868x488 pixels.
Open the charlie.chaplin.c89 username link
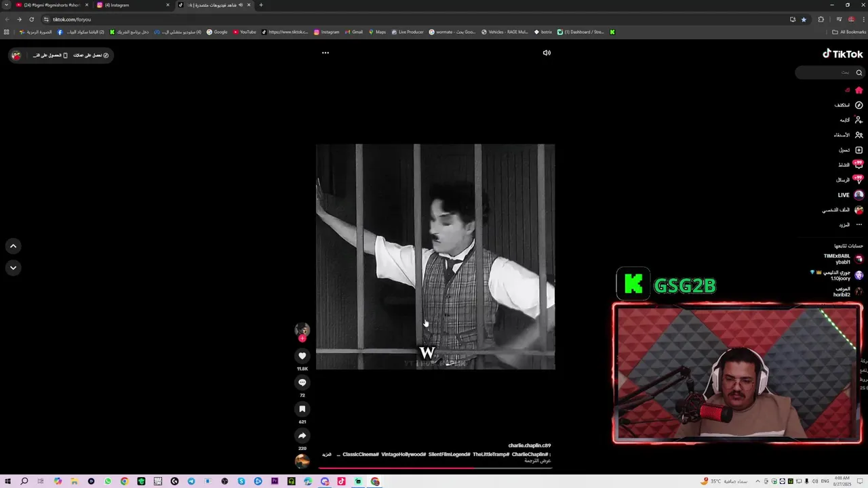point(530,446)
